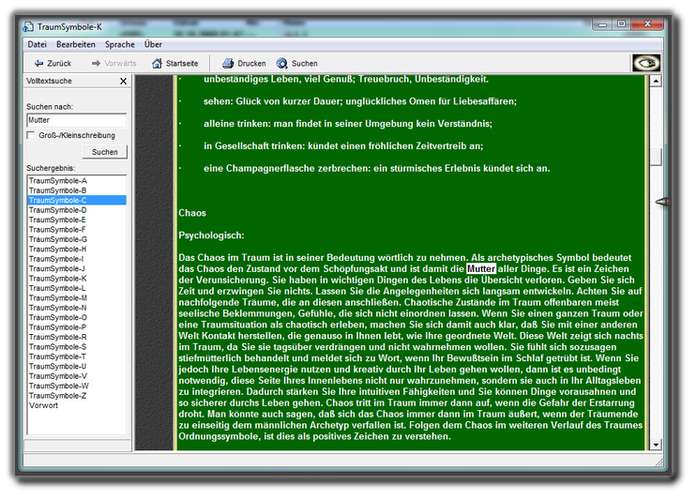Image resolution: width=696 pixels, height=500 pixels.
Task: Select TraumSymbole-S in search results
Action: pos(58,347)
